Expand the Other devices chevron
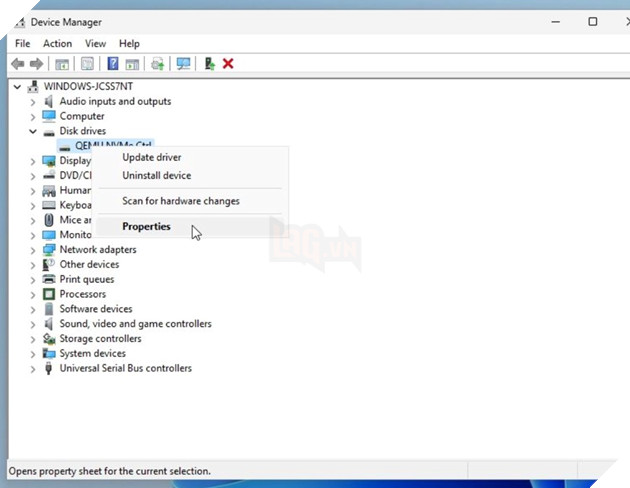The image size is (630, 488). (x=33, y=265)
